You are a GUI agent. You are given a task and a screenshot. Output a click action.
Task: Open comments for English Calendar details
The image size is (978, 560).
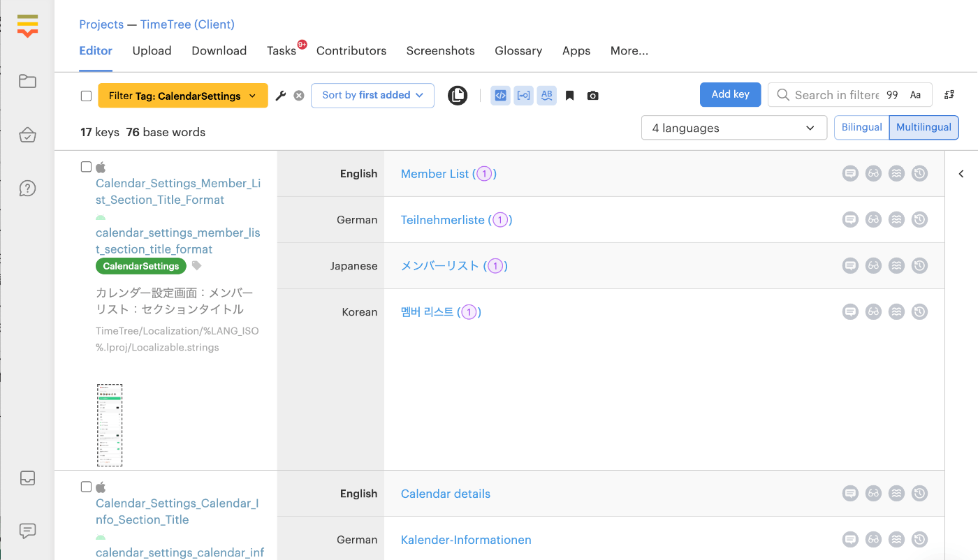(x=850, y=494)
